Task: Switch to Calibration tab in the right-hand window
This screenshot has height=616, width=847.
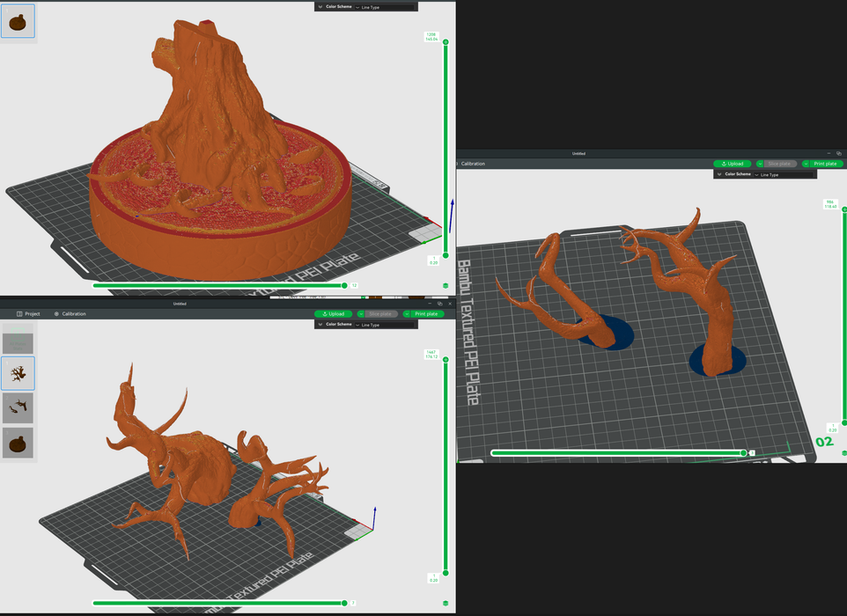Action: pyautogui.click(x=473, y=164)
